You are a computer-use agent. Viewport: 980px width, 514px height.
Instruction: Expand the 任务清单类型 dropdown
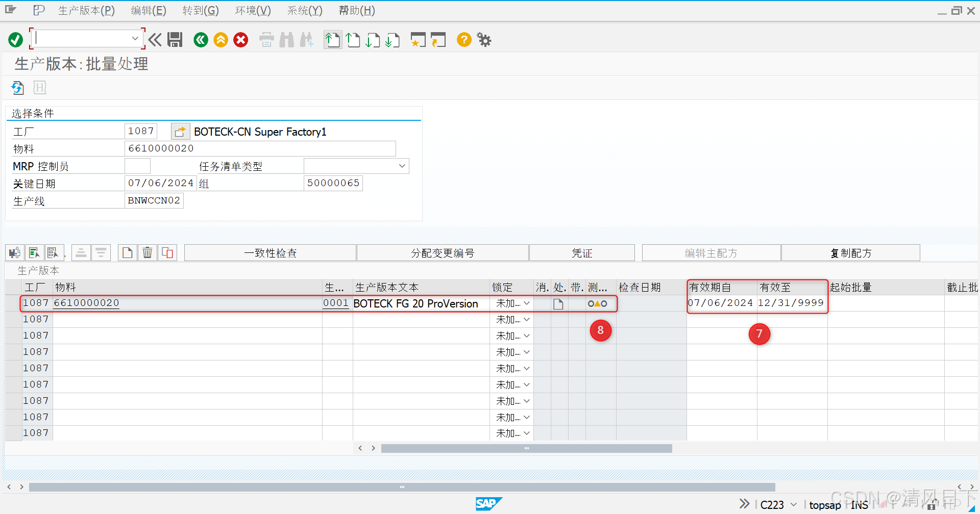click(x=402, y=166)
